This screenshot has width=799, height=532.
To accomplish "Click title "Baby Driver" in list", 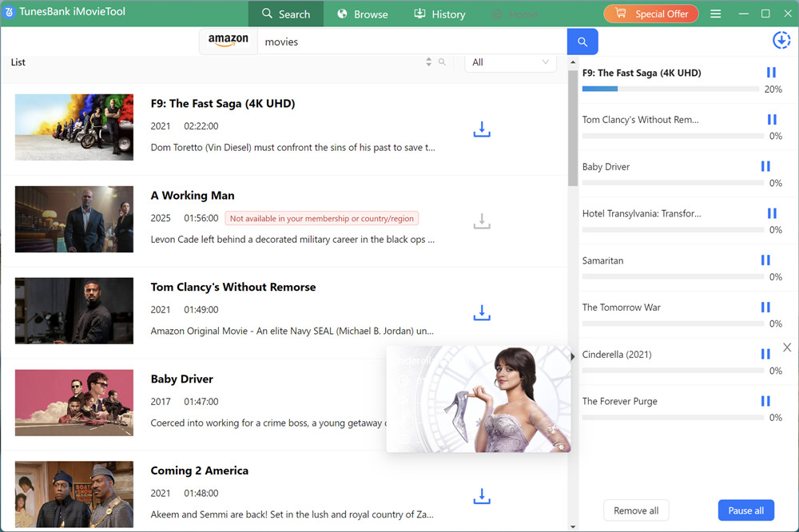I will [182, 379].
